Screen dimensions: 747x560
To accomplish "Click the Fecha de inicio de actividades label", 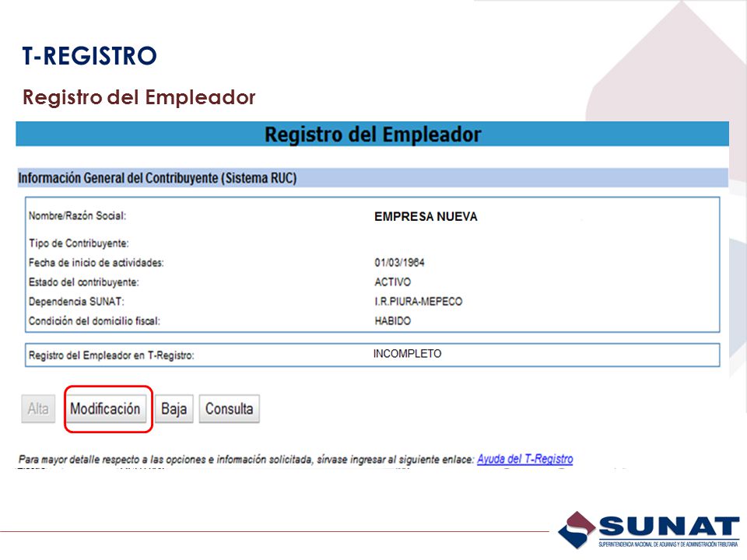I will [x=96, y=263].
